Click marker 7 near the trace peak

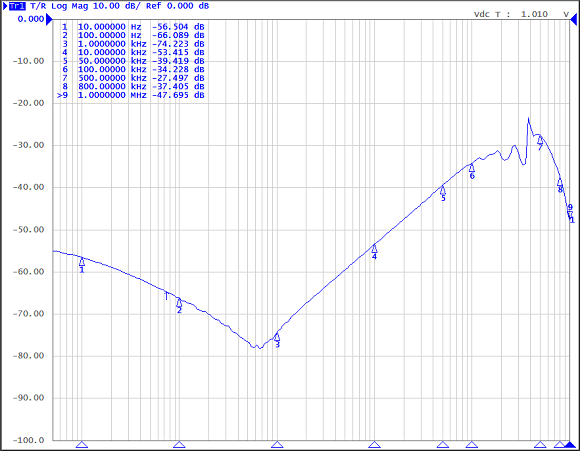tap(540, 140)
